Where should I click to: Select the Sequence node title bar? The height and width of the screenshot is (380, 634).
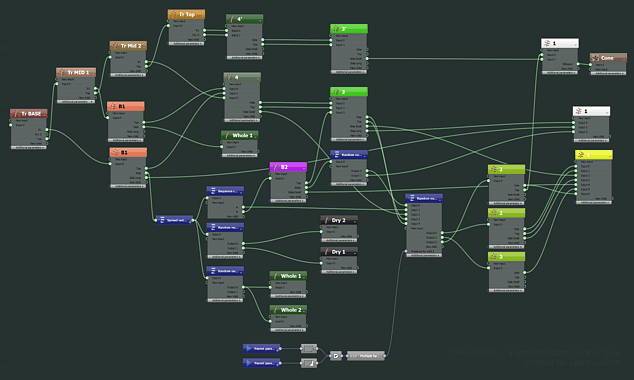(x=225, y=191)
